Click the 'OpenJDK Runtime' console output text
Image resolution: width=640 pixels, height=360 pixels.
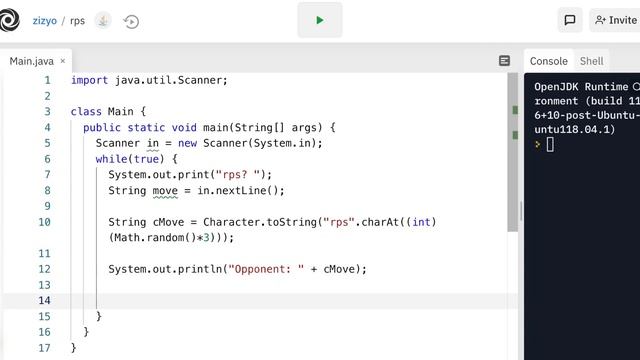pos(581,87)
